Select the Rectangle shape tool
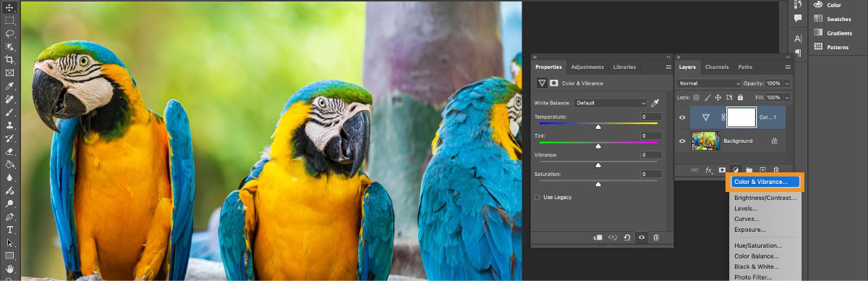The height and width of the screenshot is (281, 868). pos(10,255)
